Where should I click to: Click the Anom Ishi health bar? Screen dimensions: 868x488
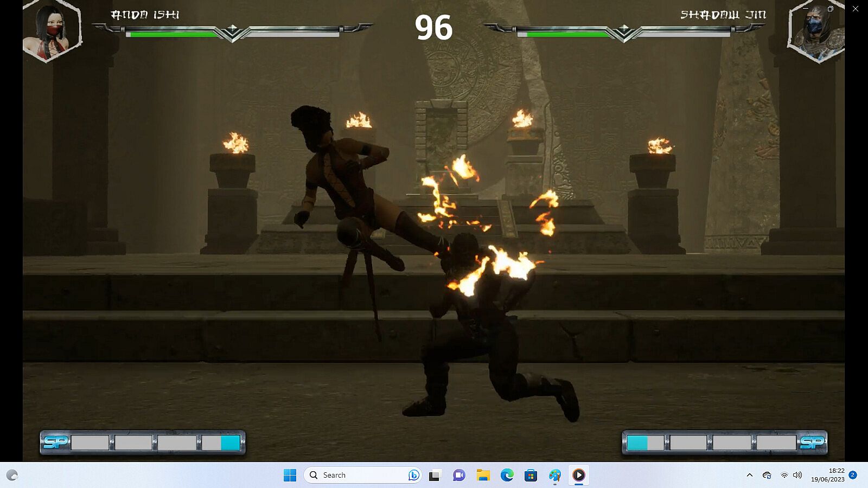tap(232, 34)
